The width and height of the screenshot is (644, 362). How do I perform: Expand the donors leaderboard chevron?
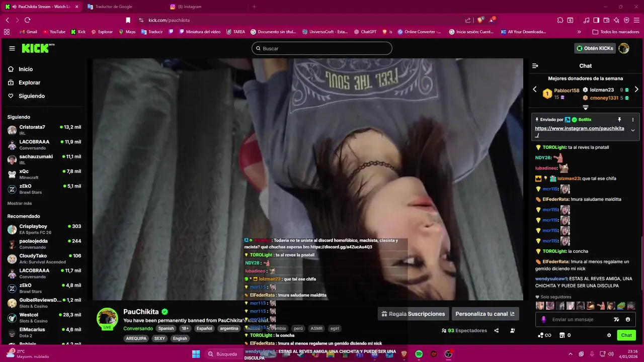(586, 107)
